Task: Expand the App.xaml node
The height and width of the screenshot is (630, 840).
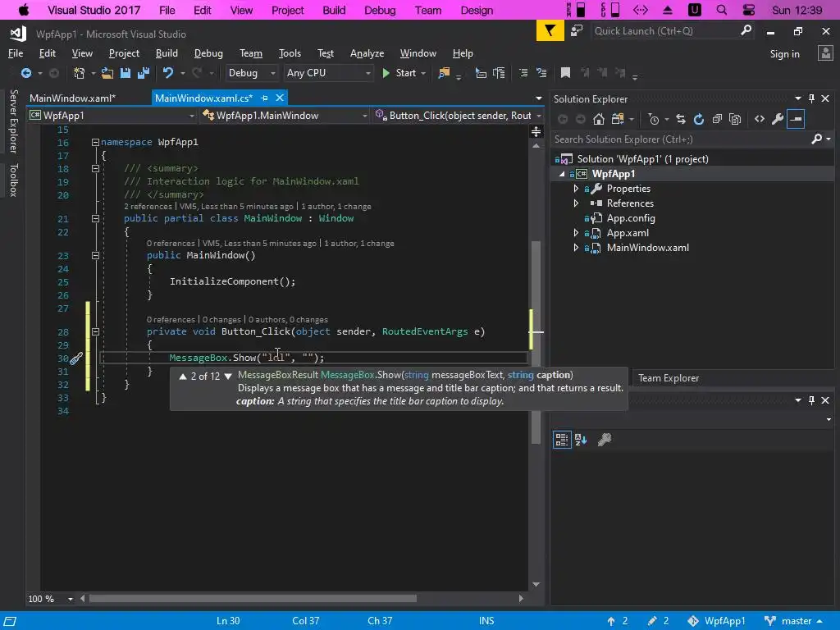Action: point(577,232)
